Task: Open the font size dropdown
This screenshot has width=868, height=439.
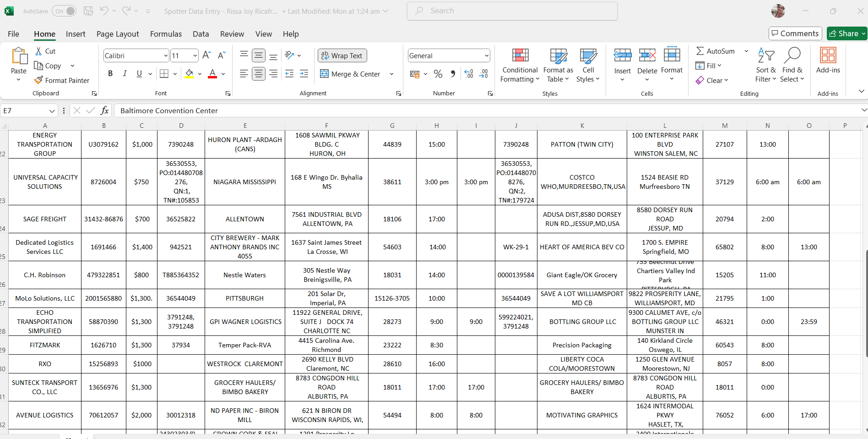Action: [x=195, y=55]
